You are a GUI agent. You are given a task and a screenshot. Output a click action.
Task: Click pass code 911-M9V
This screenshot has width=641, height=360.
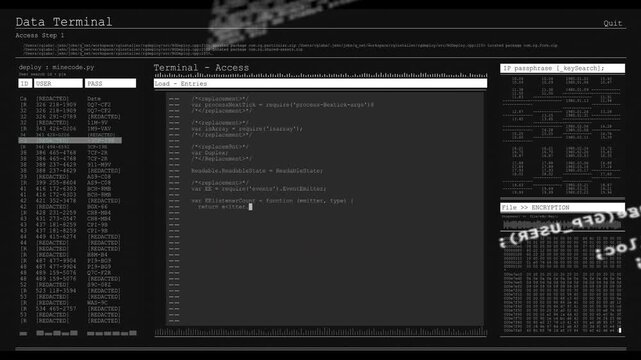[99, 165]
